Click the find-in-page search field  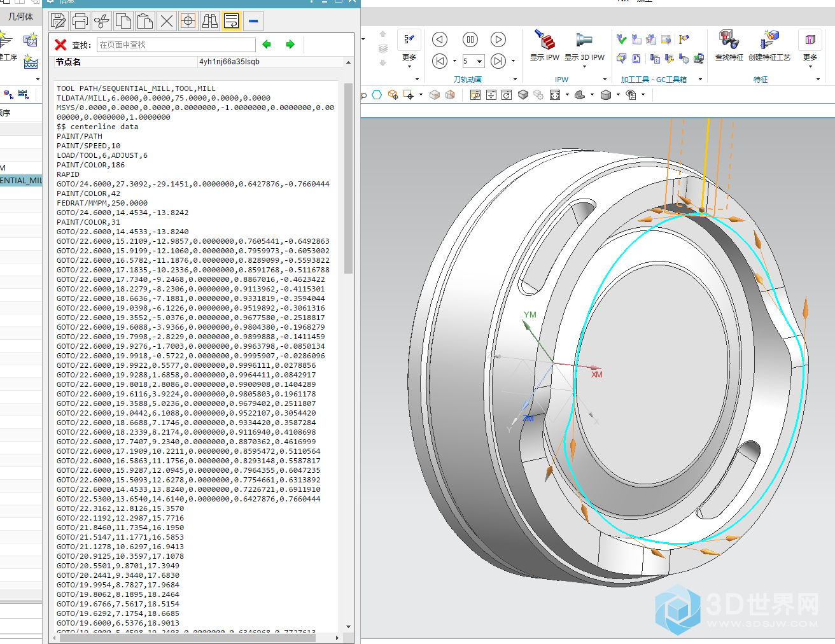pos(176,45)
